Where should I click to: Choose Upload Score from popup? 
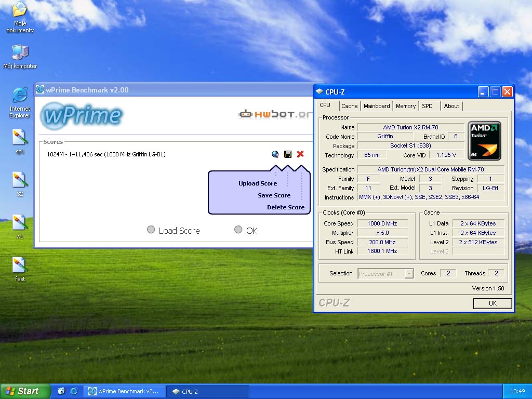(258, 183)
